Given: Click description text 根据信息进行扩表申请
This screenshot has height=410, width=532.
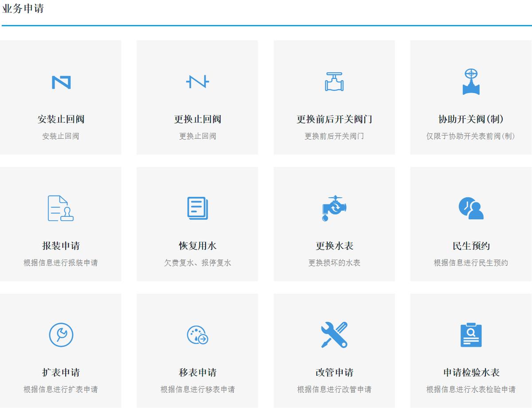Looking at the screenshot, I should click(x=61, y=390).
